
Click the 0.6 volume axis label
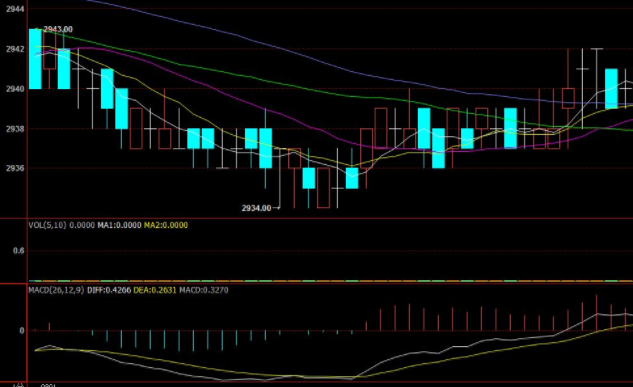click(x=19, y=251)
